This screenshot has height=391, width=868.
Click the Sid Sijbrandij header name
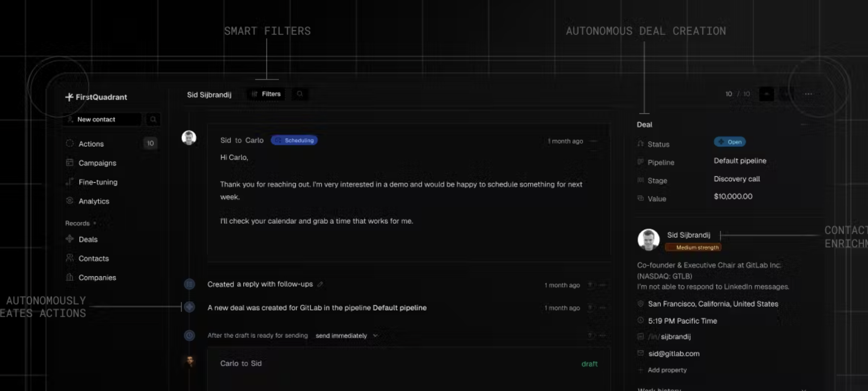(x=209, y=95)
